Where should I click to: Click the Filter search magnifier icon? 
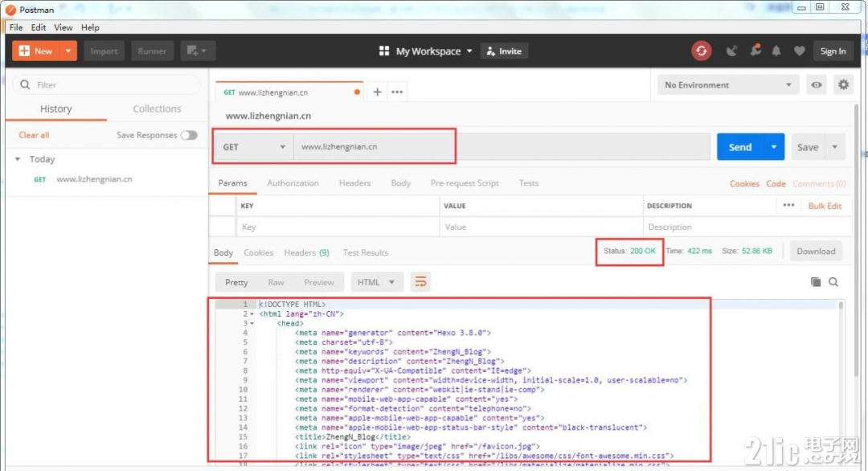(25, 84)
